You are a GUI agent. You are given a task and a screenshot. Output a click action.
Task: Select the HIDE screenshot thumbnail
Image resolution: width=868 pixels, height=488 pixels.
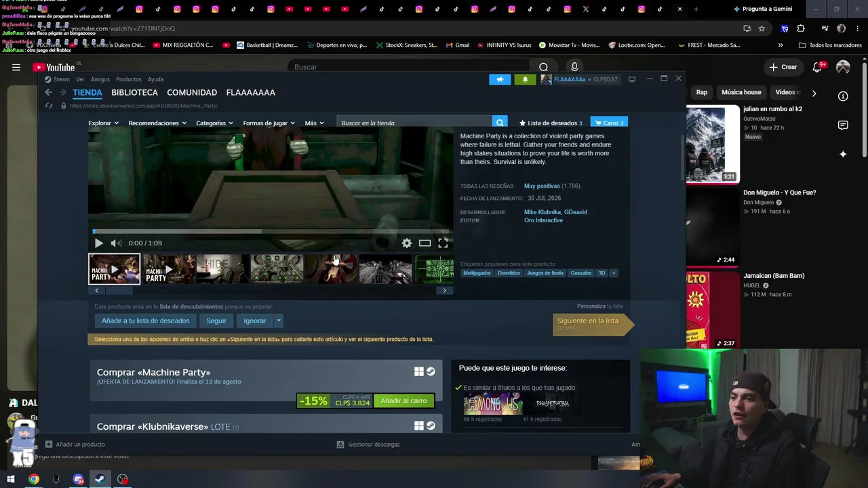tap(222, 269)
